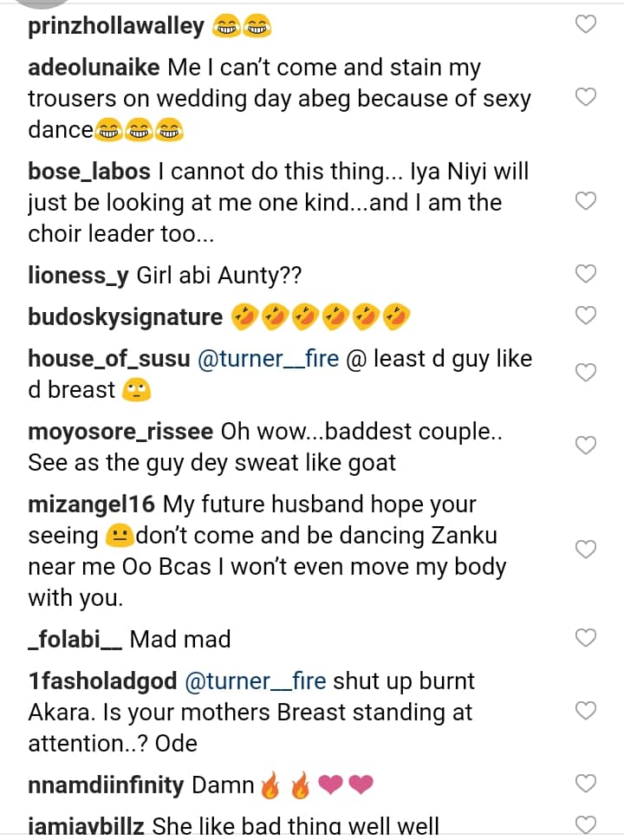Image resolution: width=624 pixels, height=840 pixels.
Task: Heart mizangel16's future husband comment
Action: pos(587,550)
